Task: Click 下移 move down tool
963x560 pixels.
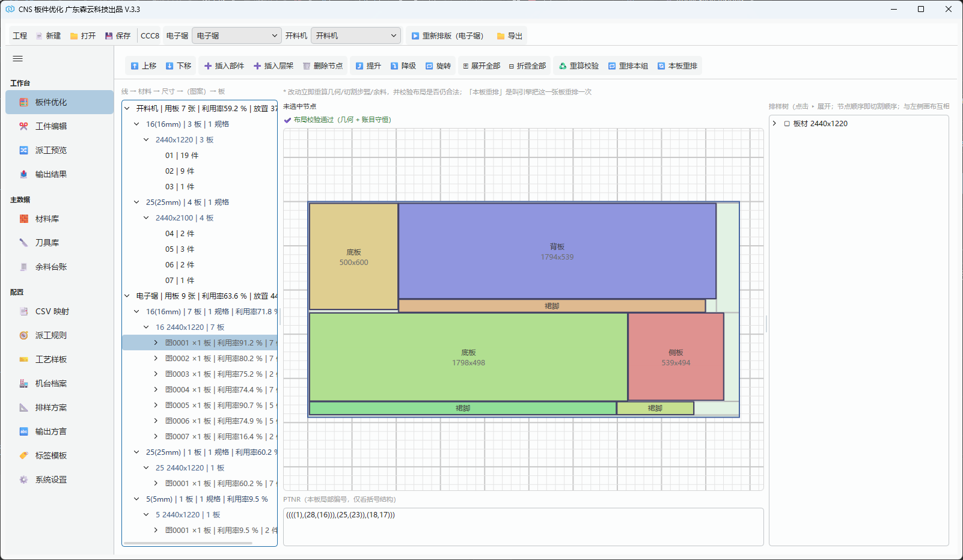Action: click(179, 66)
